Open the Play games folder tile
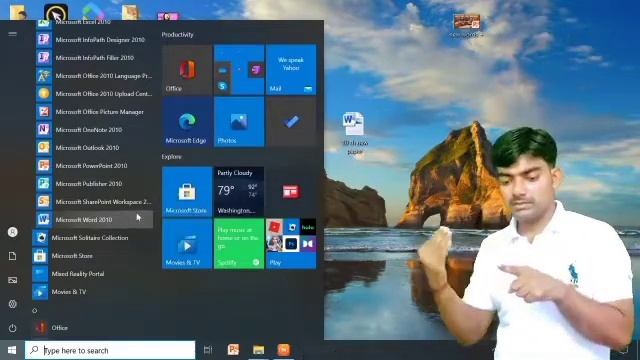 [291, 244]
